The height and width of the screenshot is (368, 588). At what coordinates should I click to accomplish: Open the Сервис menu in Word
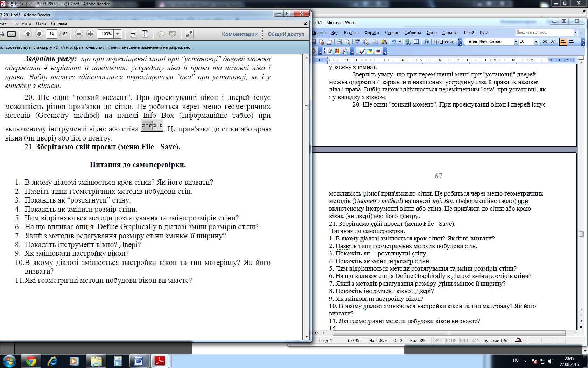(x=392, y=33)
